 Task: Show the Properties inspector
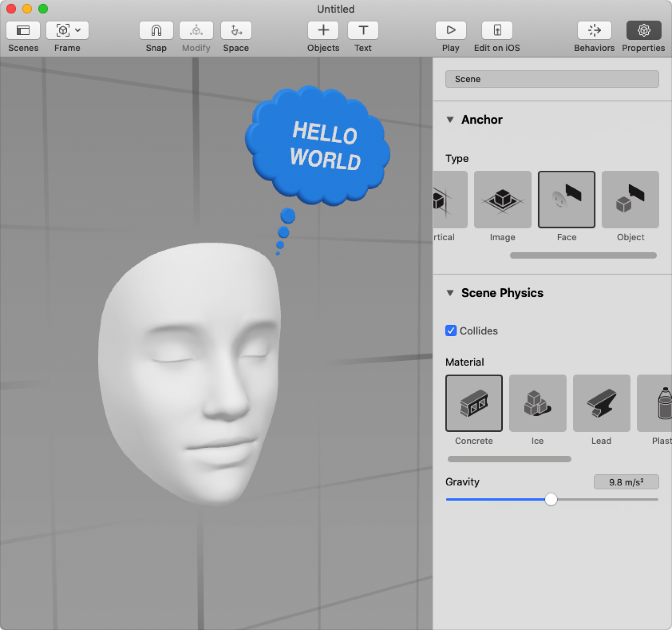point(643,30)
